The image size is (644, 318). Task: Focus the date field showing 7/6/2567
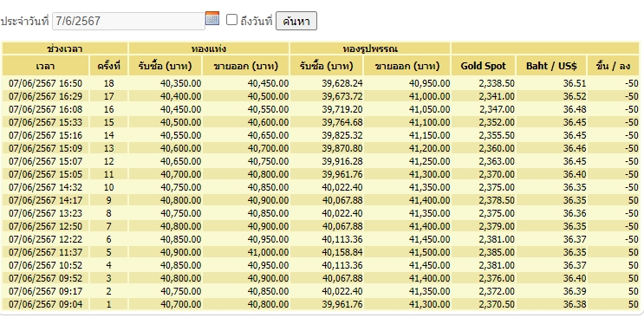coord(128,21)
